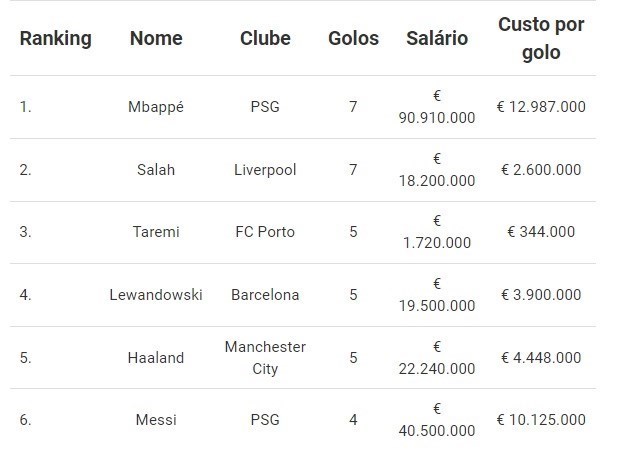This screenshot has height=452, width=618.
Task: Click the Manchester City club cell
Action: [x=265, y=357]
